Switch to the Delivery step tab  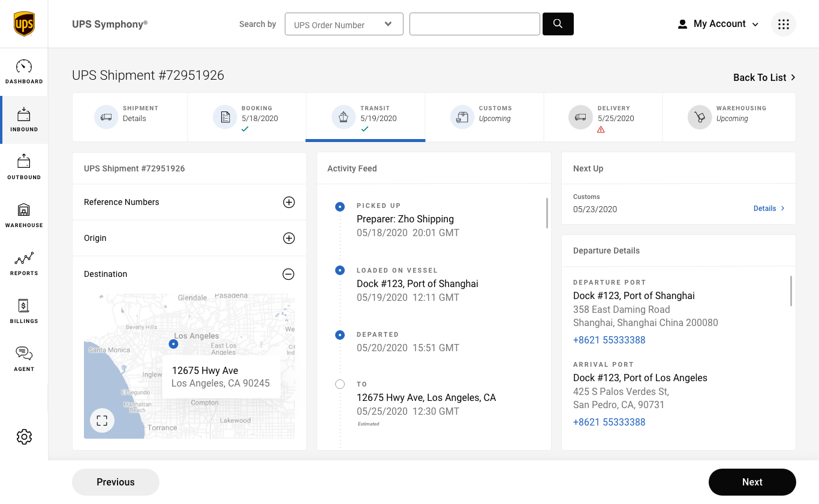(x=603, y=117)
